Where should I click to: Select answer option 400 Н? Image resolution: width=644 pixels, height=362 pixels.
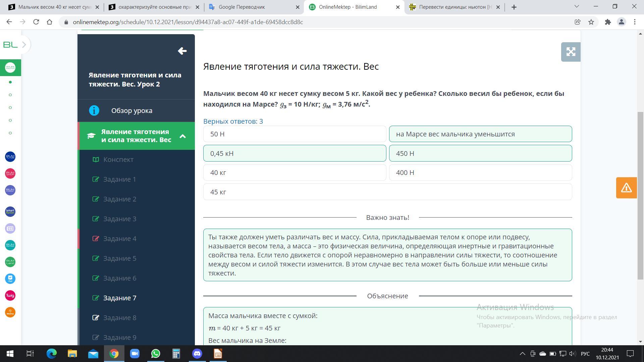point(480,173)
